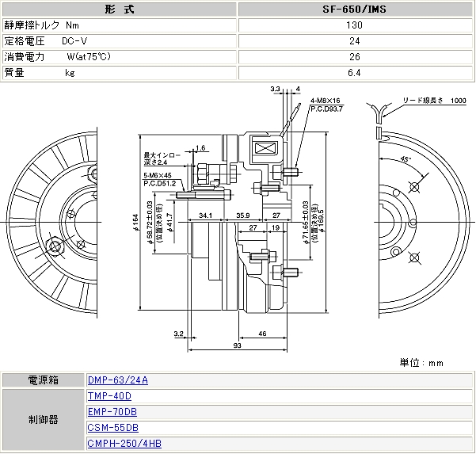The image size is (476, 454).
Task: Follow the CSM-55DB controller link
Action: tap(112, 428)
